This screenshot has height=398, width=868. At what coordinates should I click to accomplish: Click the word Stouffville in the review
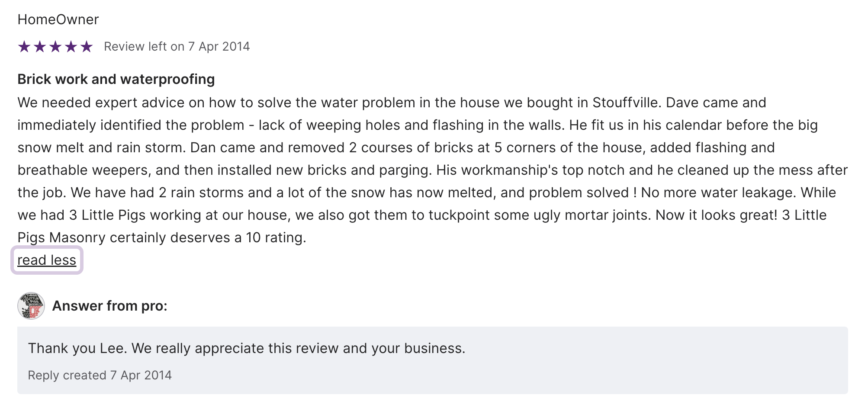(625, 103)
